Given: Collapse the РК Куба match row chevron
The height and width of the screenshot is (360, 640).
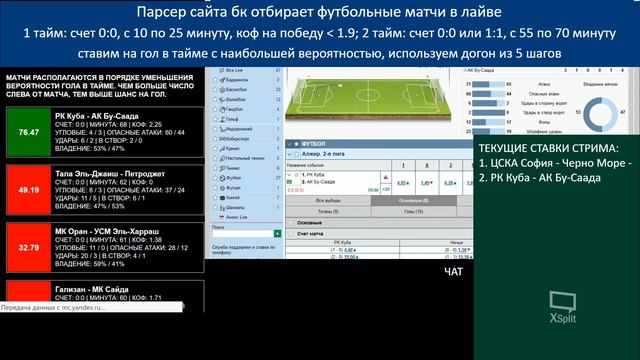Looking at the screenshot, I should coord(289,175).
